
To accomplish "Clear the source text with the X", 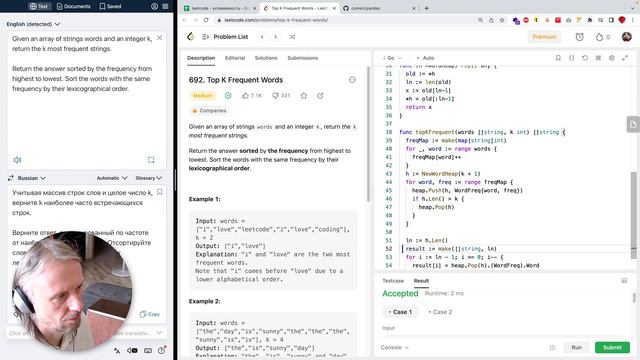I will (x=160, y=38).
